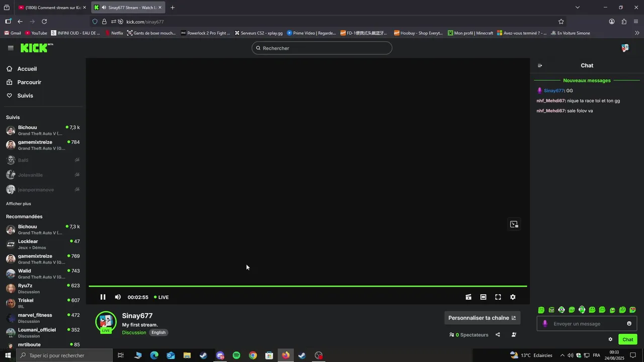Click Windows search box 'Taper ici pour rechercher'
Image resolution: width=644 pixels, height=362 pixels.
coord(64,355)
